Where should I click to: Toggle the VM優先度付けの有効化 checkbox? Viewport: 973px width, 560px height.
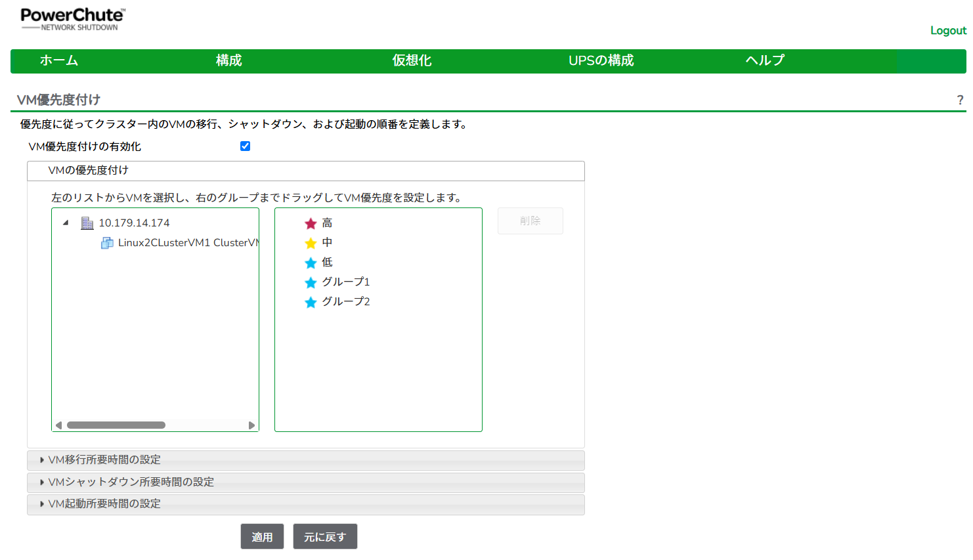245,146
